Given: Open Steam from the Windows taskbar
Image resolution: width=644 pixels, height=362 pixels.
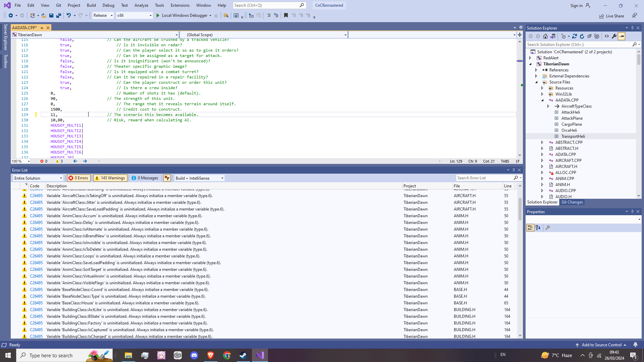Looking at the screenshot, I should (x=243, y=355).
